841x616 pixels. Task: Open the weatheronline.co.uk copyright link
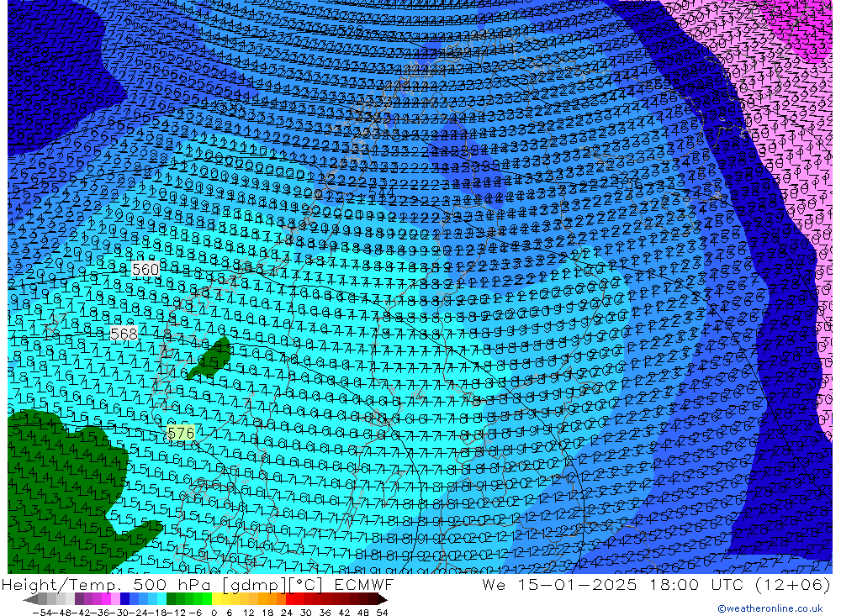(x=770, y=608)
